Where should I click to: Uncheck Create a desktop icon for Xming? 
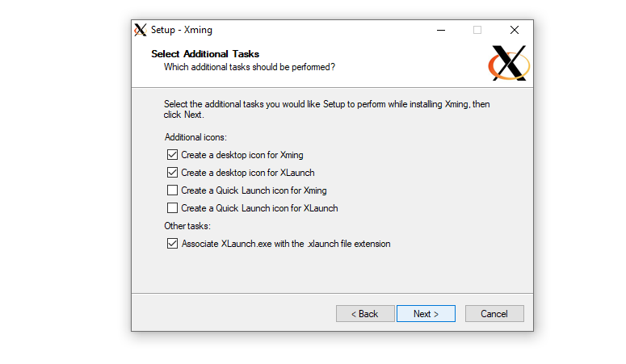coord(172,154)
